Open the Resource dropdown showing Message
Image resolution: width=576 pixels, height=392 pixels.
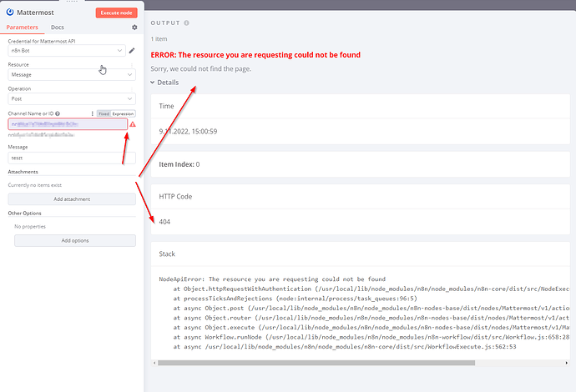tap(72, 74)
